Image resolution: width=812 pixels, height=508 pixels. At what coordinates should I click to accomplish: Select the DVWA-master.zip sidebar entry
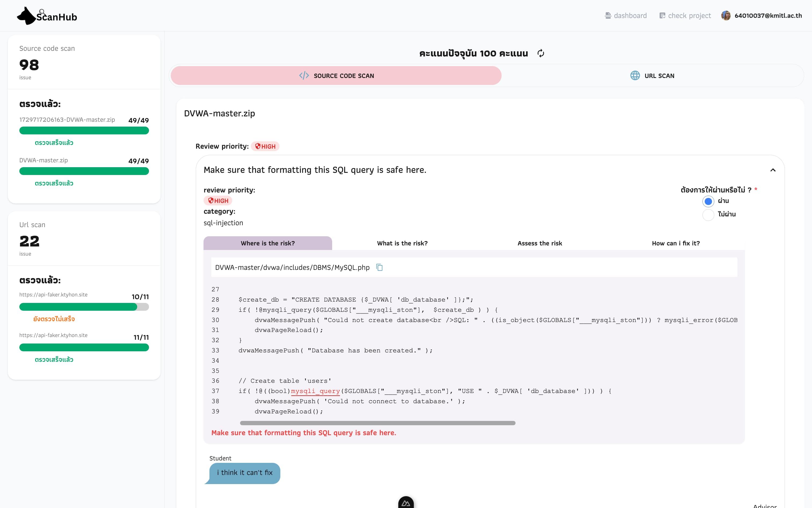click(44, 160)
